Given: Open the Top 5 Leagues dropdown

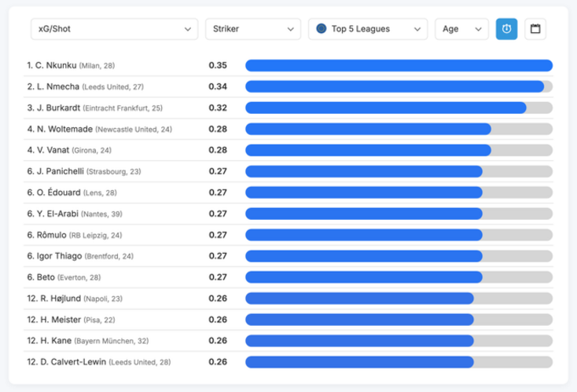Looking at the screenshot, I should pyautogui.click(x=368, y=29).
